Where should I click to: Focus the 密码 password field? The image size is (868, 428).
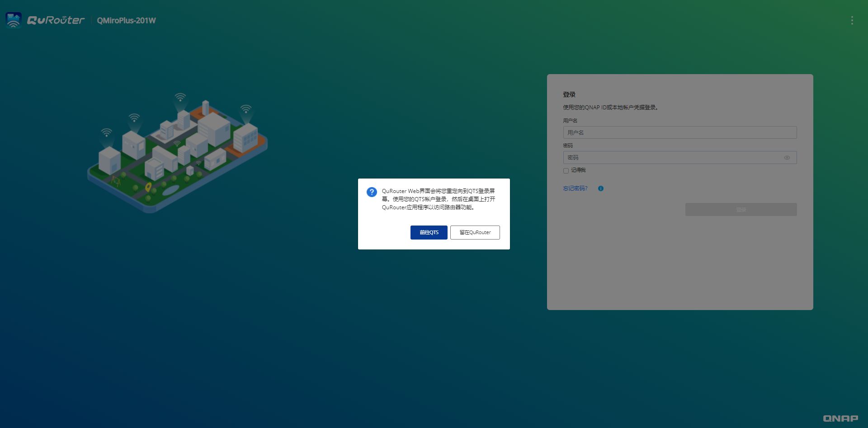click(x=679, y=157)
